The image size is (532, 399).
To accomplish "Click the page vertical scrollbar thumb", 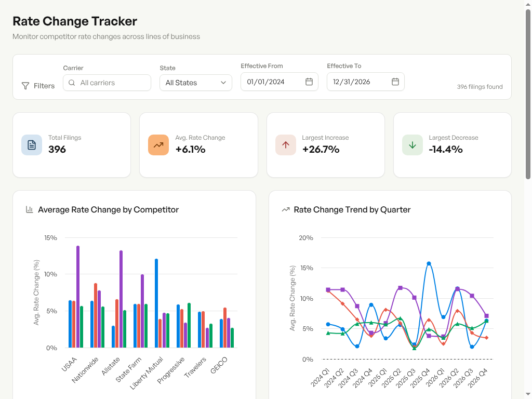I will [x=528, y=95].
